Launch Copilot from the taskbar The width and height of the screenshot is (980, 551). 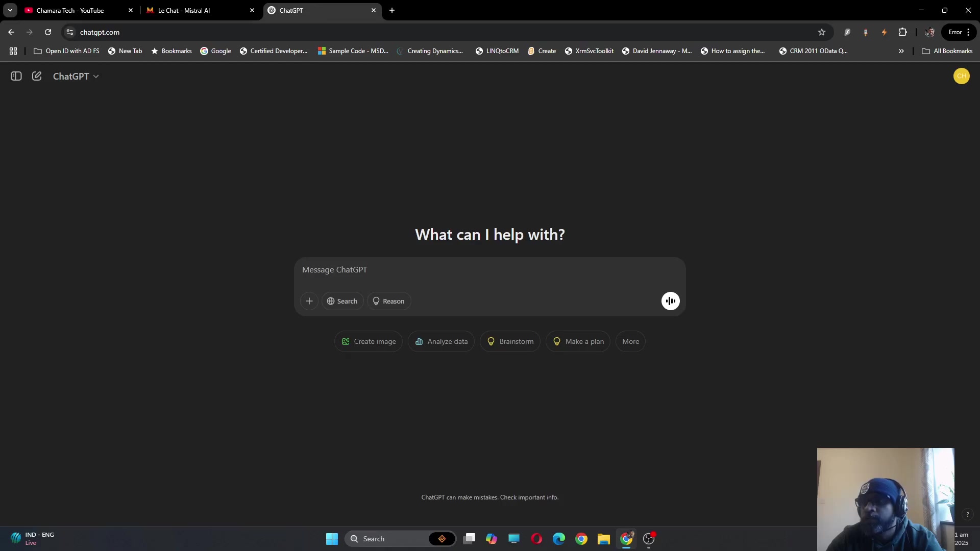click(492, 539)
